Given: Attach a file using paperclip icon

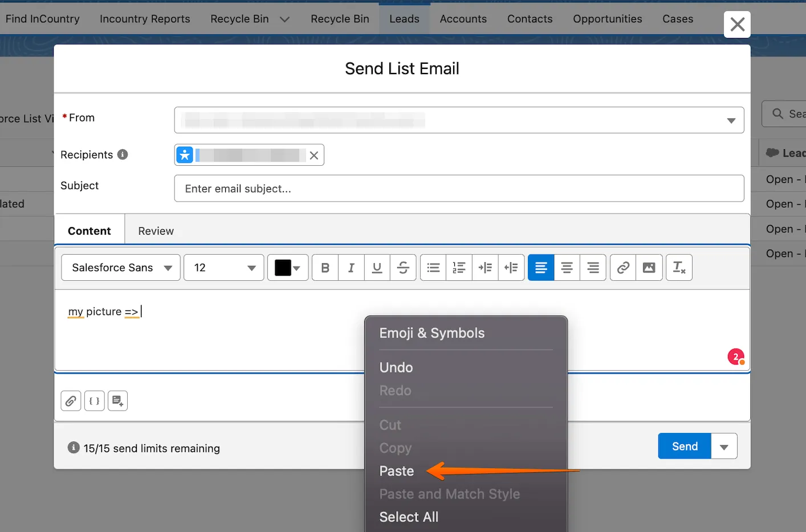Looking at the screenshot, I should coord(71,401).
